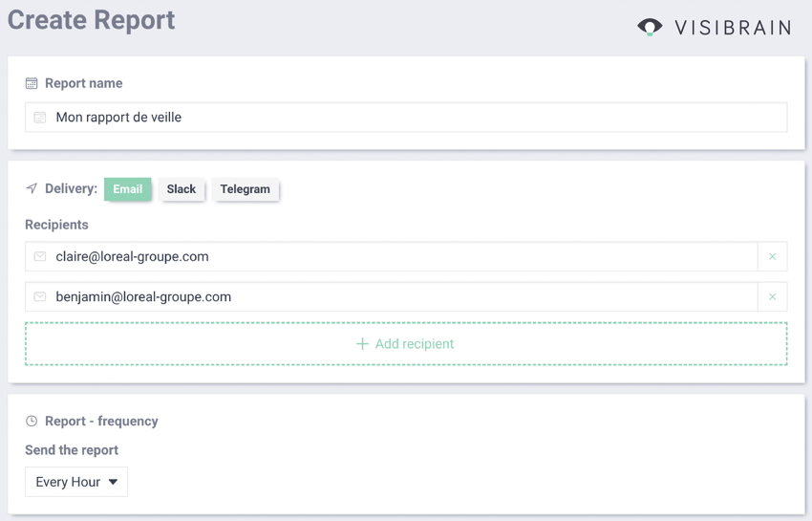Click the Send the report label
812x521 pixels.
pyautogui.click(x=72, y=450)
